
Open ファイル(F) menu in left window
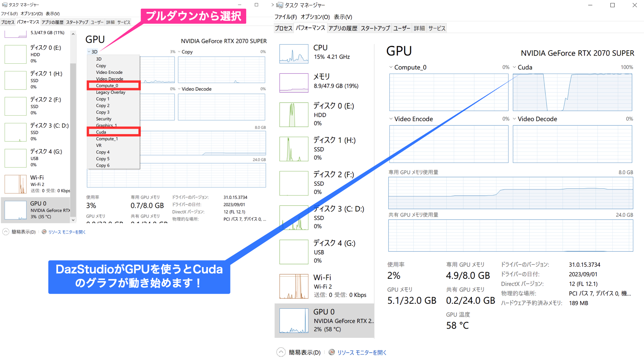coord(9,14)
